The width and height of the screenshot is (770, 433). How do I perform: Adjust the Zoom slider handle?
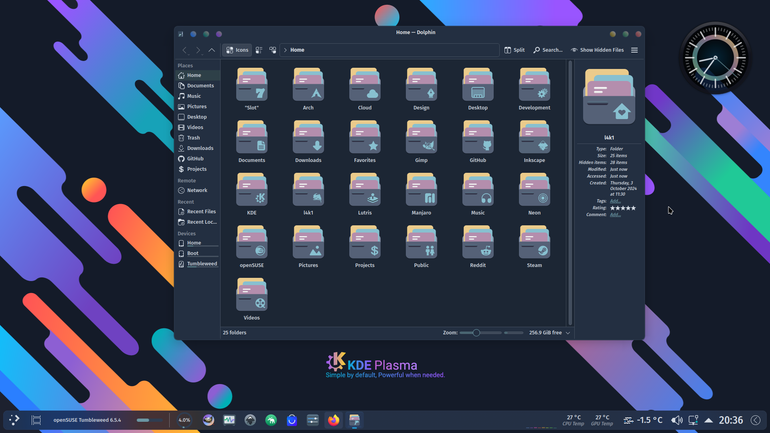(x=476, y=333)
